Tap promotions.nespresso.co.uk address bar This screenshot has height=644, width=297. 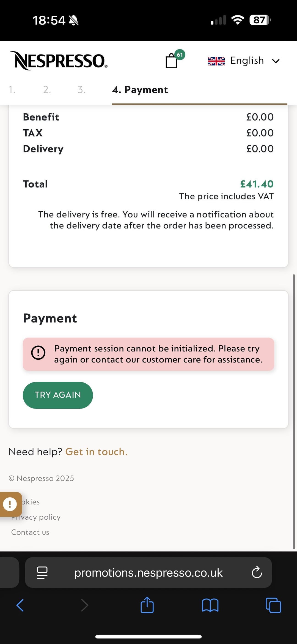[x=148, y=573]
